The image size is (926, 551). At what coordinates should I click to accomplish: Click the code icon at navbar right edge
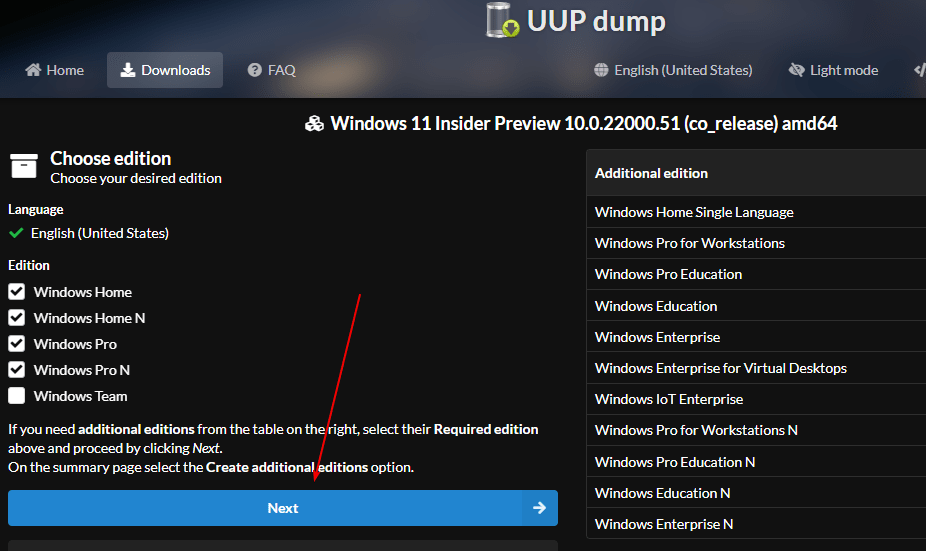tap(919, 70)
